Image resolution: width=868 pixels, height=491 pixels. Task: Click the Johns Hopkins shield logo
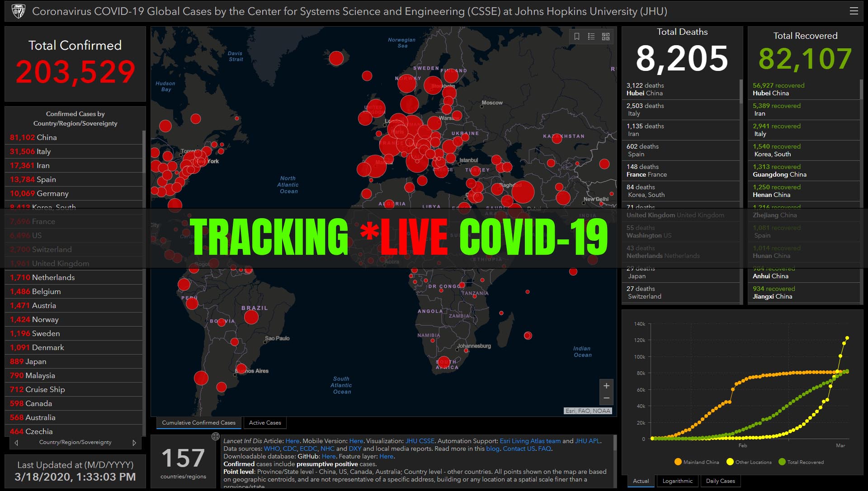(x=19, y=11)
